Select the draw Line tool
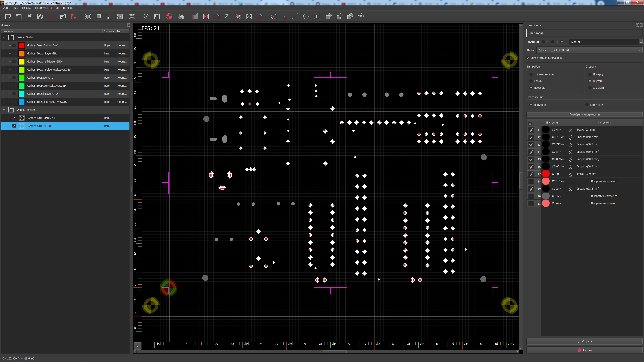Screen dimensions: 644x362 (295, 16)
